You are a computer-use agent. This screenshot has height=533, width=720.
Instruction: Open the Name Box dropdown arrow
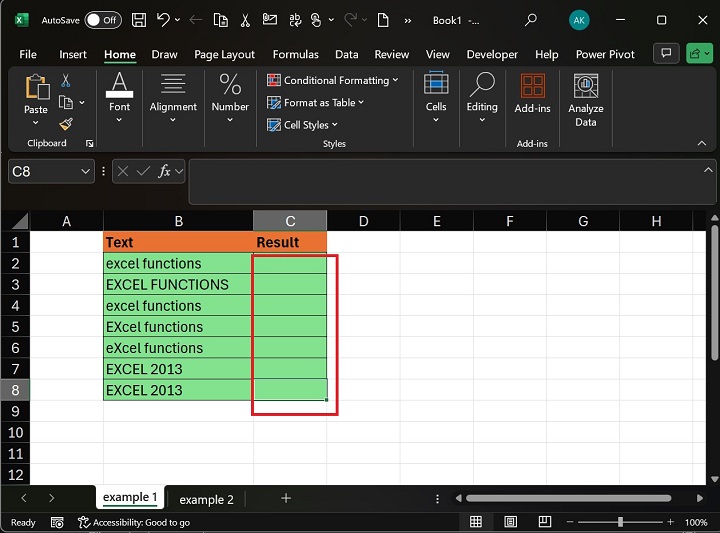(86, 172)
